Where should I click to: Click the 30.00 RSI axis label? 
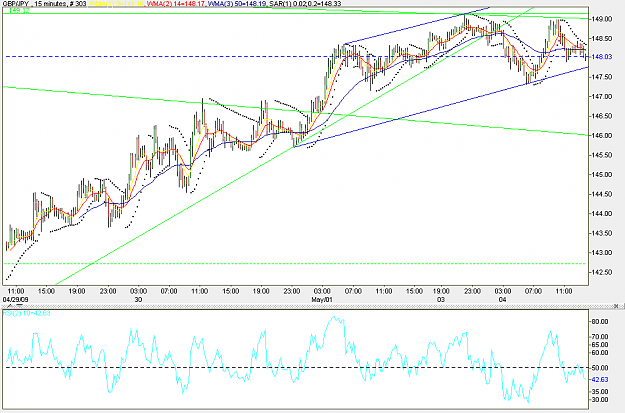tap(600, 400)
